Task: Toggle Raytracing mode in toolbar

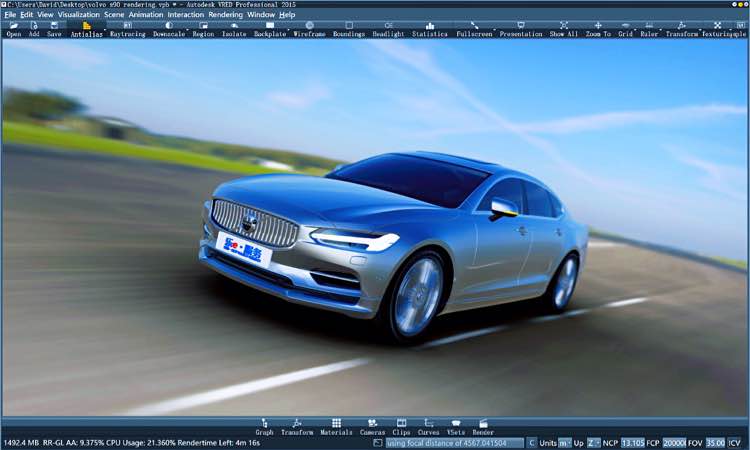Action: pyautogui.click(x=128, y=29)
